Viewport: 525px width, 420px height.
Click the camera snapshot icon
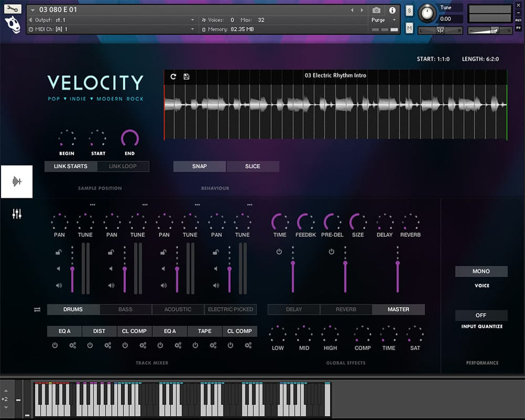click(377, 10)
